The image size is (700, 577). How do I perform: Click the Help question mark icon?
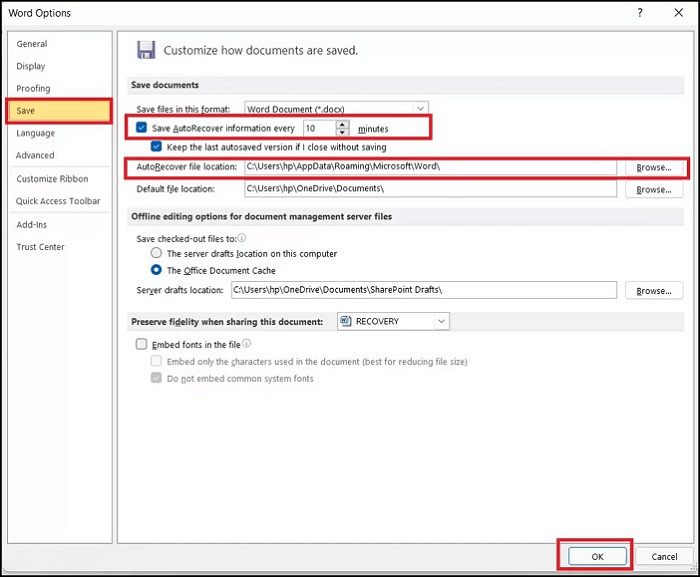click(x=640, y=13)
